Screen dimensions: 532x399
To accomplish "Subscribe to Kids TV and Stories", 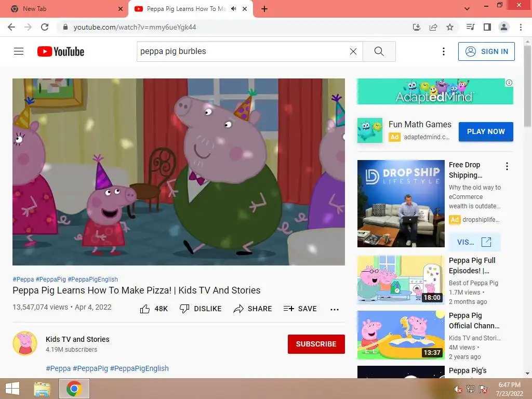I will [316, 344].
